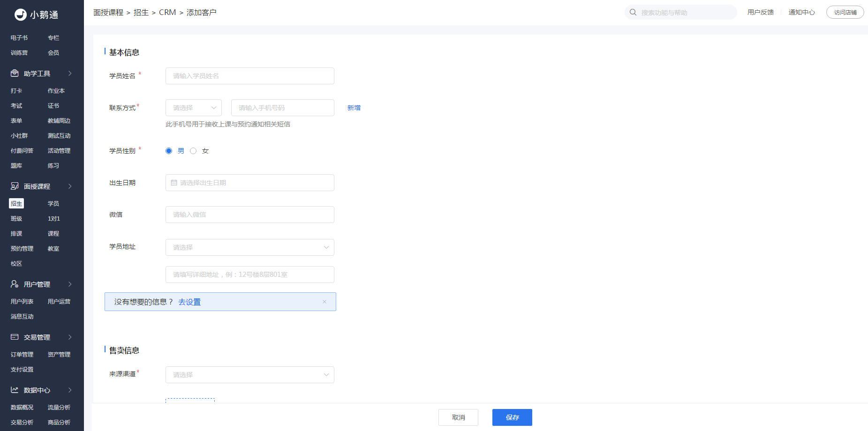
Task: Dismiss the 没有想要的信息 notice
Action: pyautogui.click(x=325, y=302)
